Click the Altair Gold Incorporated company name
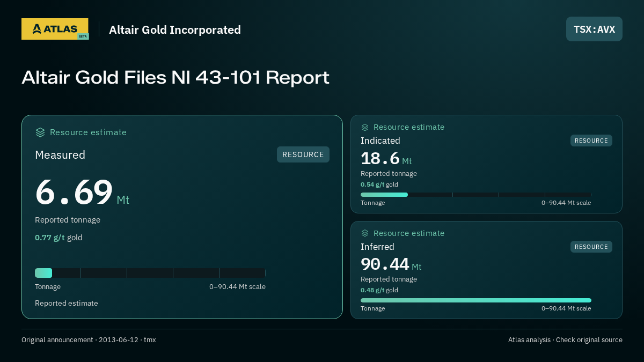 click(x=175, y=30)
